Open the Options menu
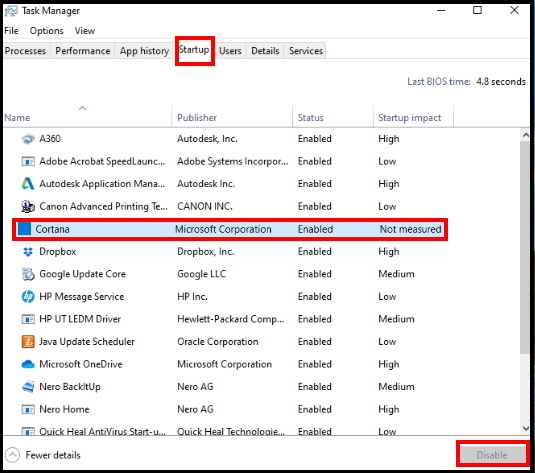Viewport: 535px width, 473px height. (x=46, y=31)
